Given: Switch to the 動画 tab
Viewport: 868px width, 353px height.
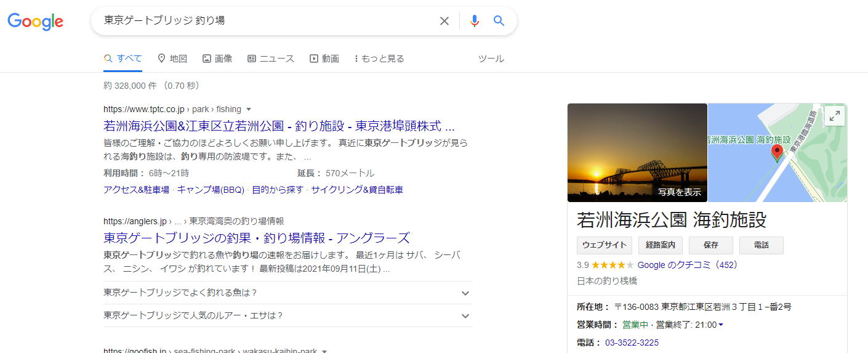Looking at the screenshot, I should 324,59.
